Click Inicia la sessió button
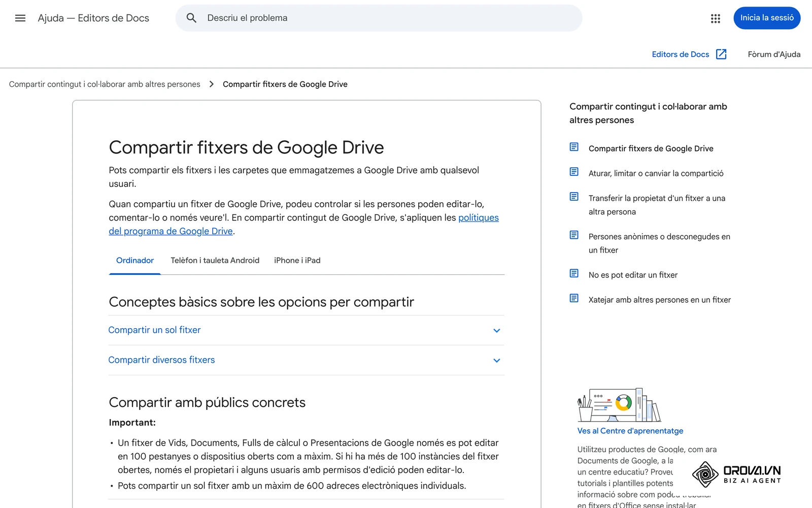This screenshot has width=812, height=508. click(767, 18)
